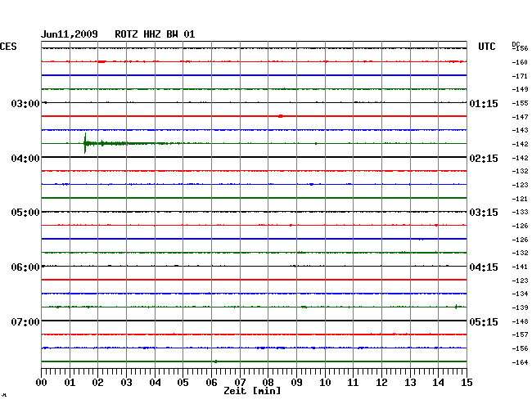Click the DC offset value "-148"

pos(520,321)
